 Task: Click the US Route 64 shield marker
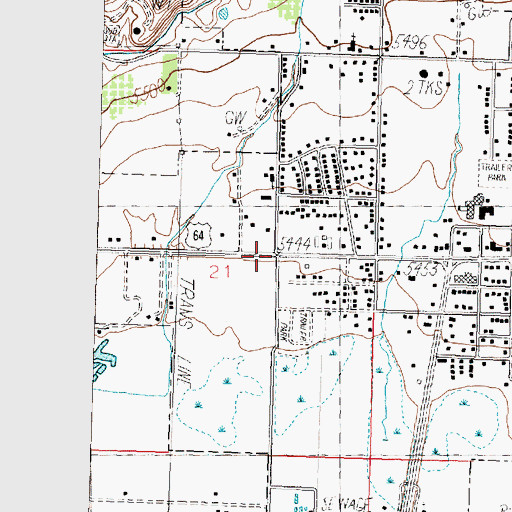click(x=198, y=236)
